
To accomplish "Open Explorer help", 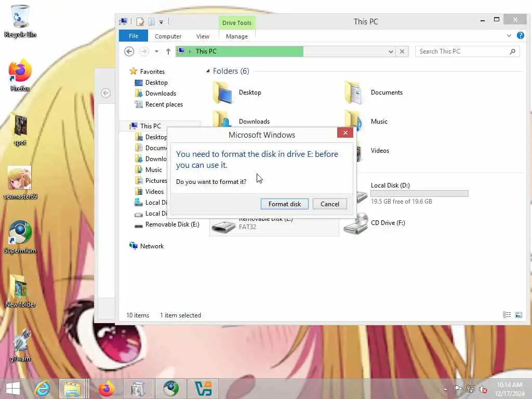I will (x=520, y=36).
